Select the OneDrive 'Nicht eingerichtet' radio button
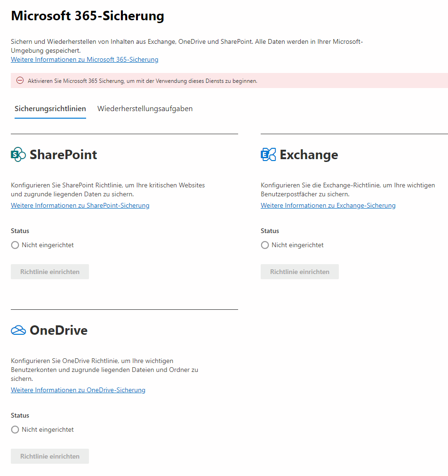This screenshot has width=448, height=476. tap(15, 429)
